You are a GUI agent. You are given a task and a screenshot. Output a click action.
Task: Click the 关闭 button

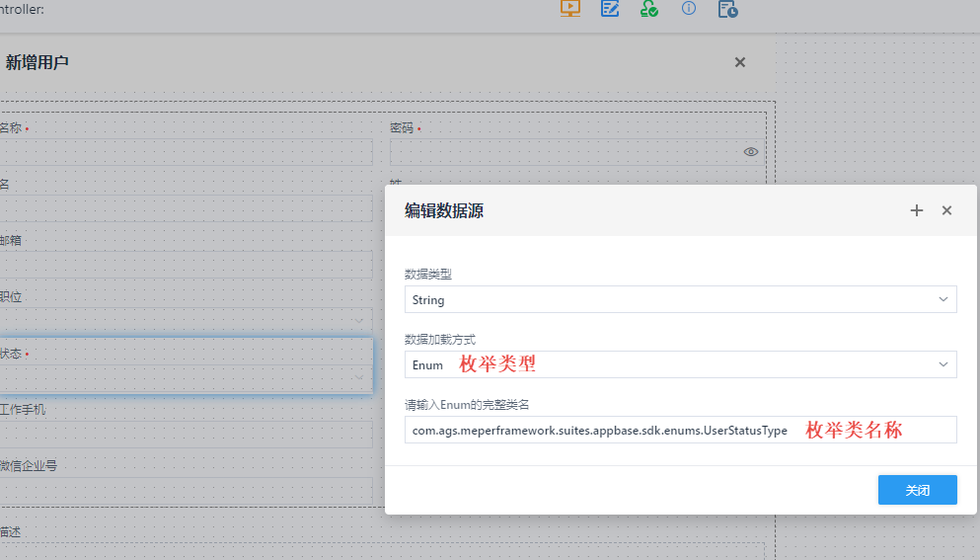point(918,490)
